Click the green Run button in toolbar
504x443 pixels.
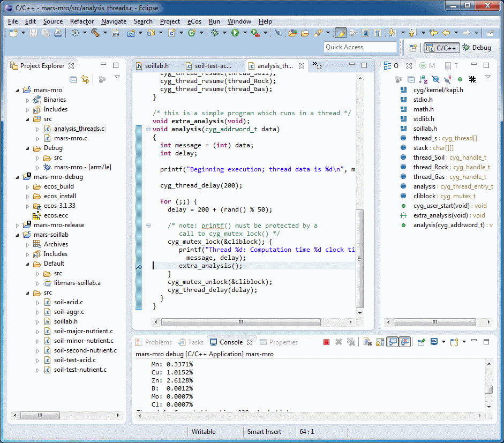coord(235,33)
